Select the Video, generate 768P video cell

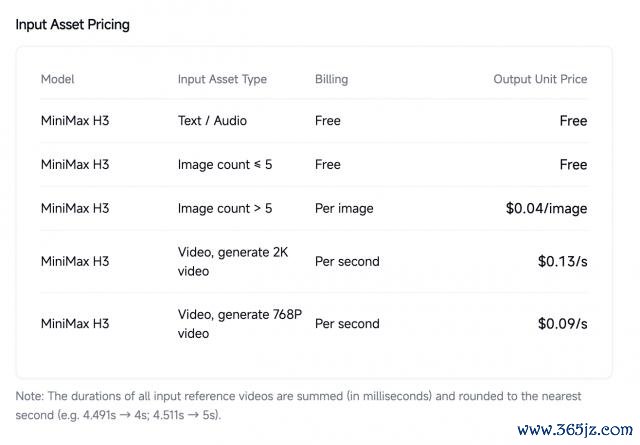(x=240, y=324)
